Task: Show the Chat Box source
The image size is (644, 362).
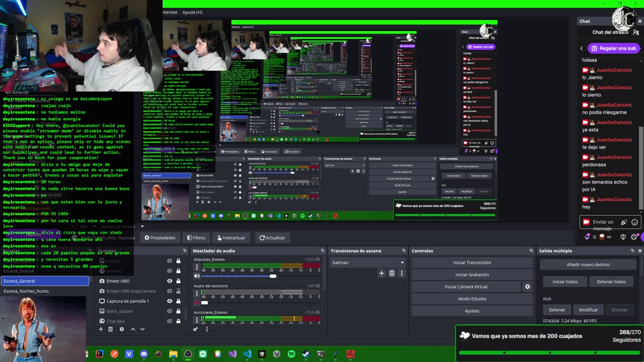Action: coord(170,321)
